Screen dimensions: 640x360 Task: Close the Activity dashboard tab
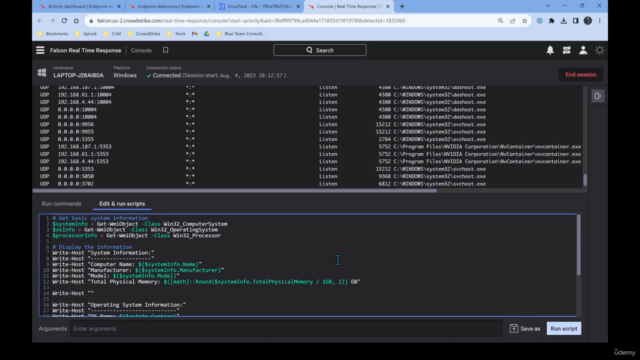click(x=119, y=6)
